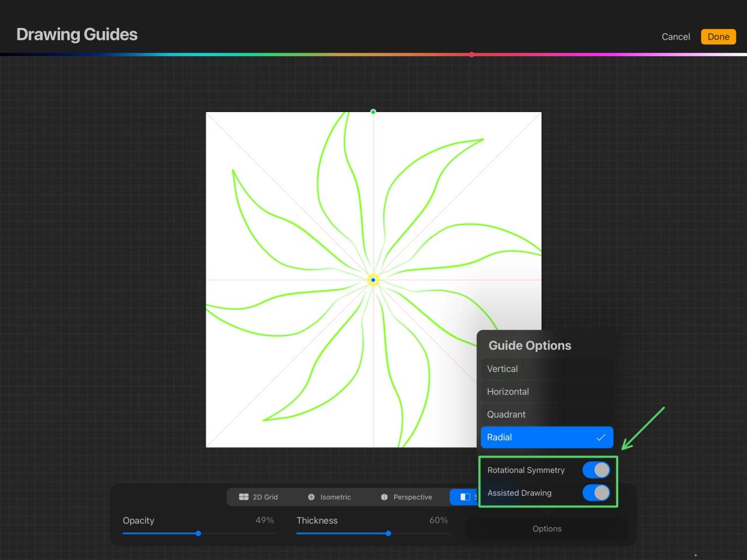Adjust the Thickness slider handle
The width and height of the screenshot is (747, 560).
click(x=388, y=533)
